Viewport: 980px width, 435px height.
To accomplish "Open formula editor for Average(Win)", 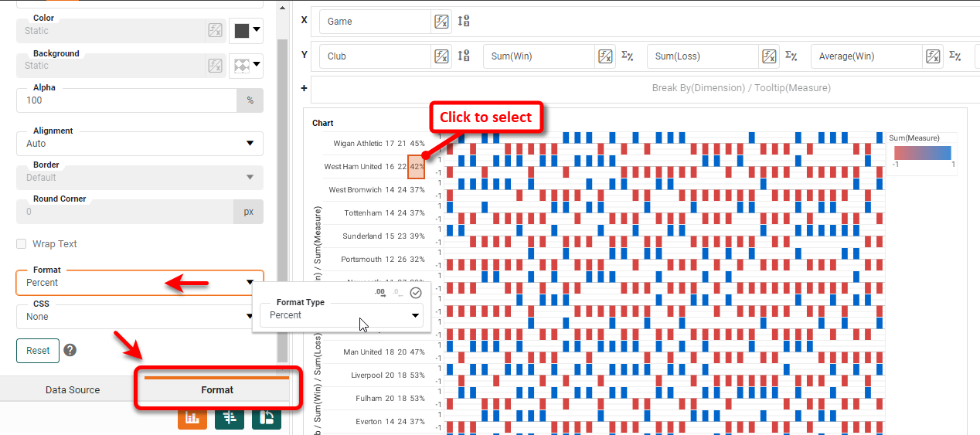I will point(934,56).
